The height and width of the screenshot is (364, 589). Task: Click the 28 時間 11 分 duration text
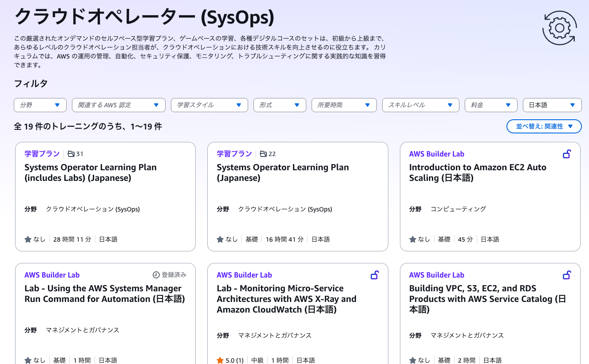click(72, 239)
